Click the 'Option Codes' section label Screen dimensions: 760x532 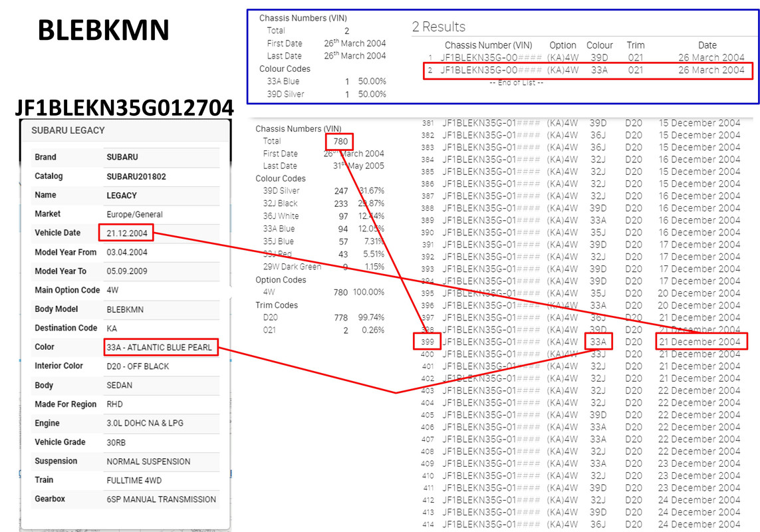click(281, 280)
